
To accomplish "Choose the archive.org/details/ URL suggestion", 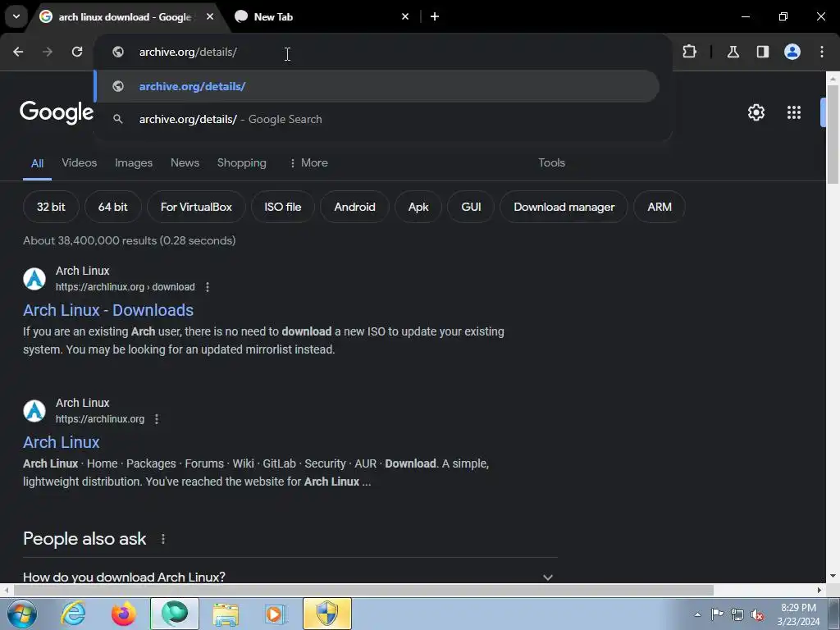I will click(x=377, y=86).
